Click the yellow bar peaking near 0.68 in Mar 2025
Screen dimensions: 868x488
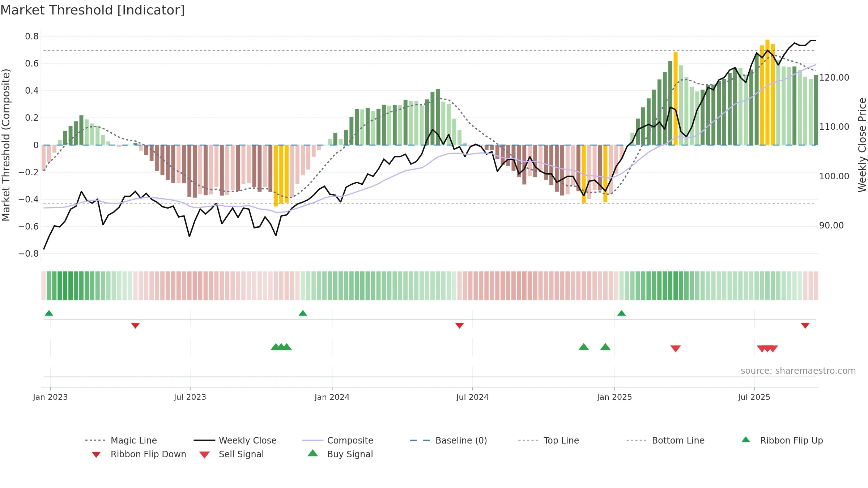[x=676, y=98]
